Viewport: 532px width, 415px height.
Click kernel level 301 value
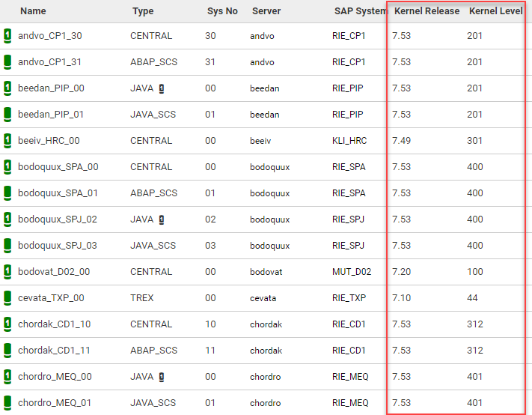coord(474,140)
